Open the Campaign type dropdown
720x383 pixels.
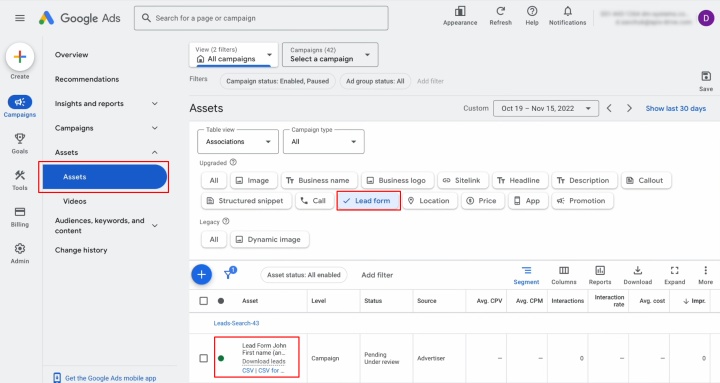(x=324, y=141)
